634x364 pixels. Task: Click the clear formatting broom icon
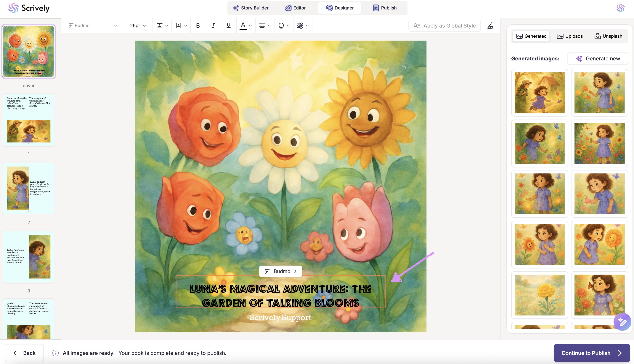pos(490,26)
